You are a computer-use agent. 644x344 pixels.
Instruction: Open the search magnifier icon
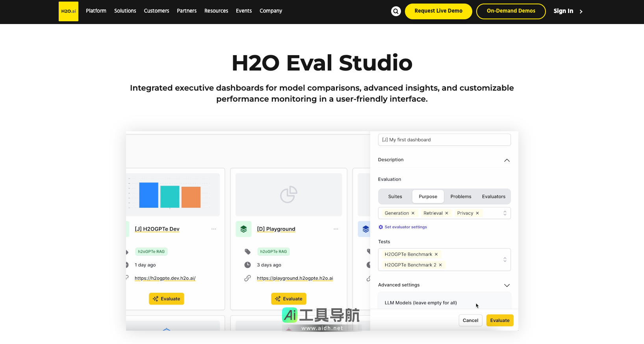click(x=396, y=11)
